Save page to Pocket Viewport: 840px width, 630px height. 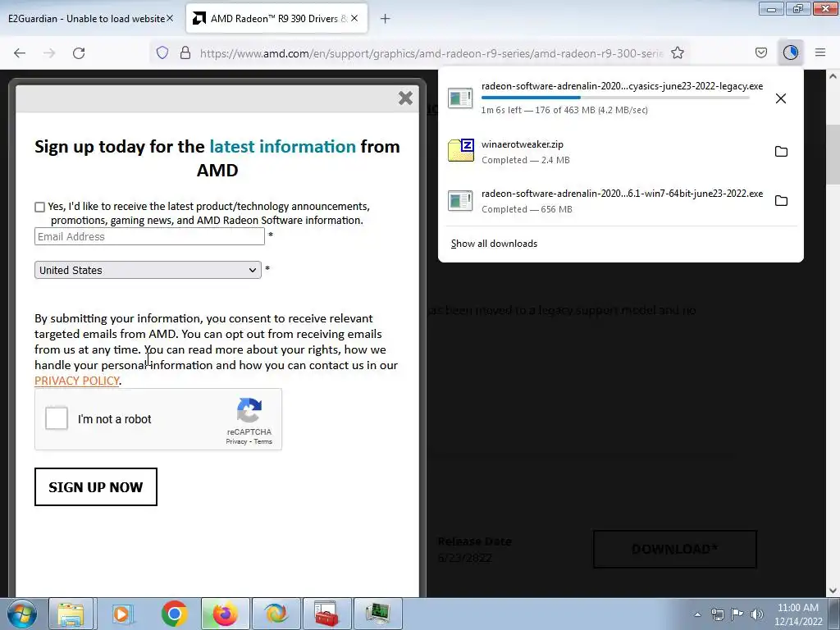click(x=761, y=53)
